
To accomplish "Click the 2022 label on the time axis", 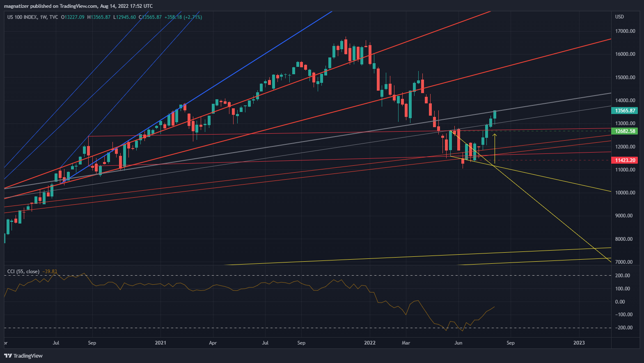I will pyautogui.click(x=370, y=343).
